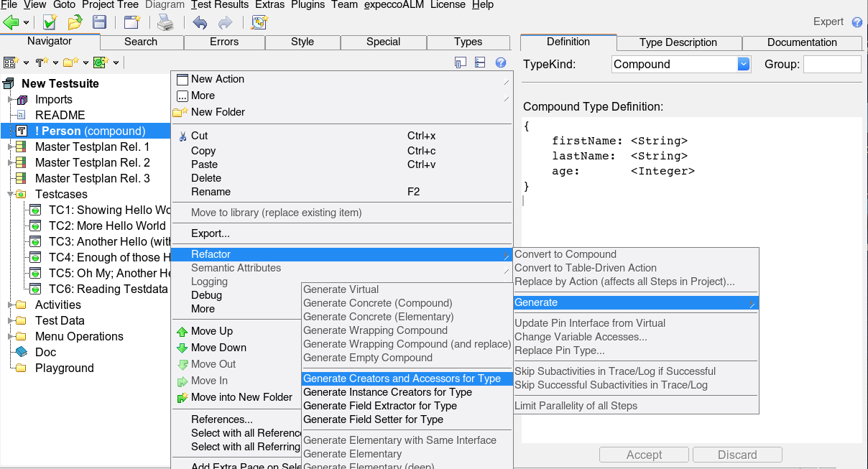Image resolution: width=868 pixels, height=469 pixels.
Task: Open the Plugins menu
Action: [x=308, y=5]
